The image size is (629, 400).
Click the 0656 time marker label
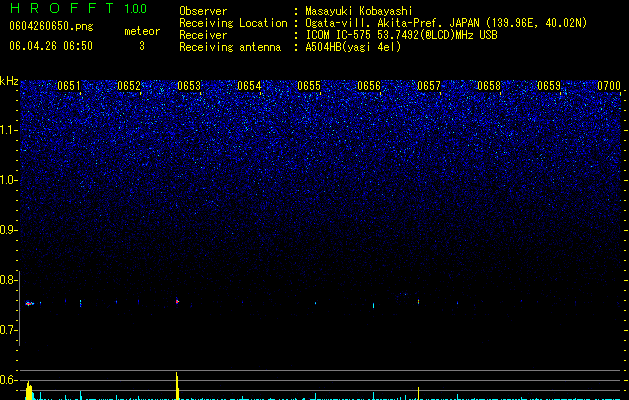pyautogui.click(x=369, y=86)
